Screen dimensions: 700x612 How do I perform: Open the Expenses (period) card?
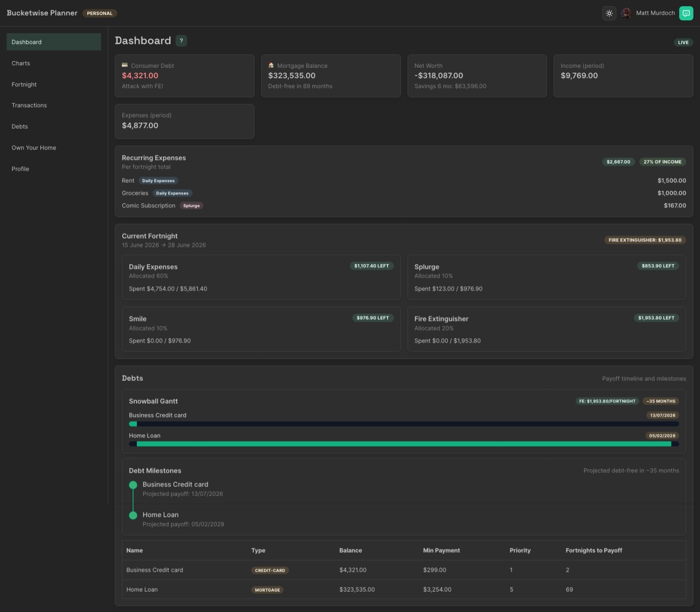click(184, 121)
